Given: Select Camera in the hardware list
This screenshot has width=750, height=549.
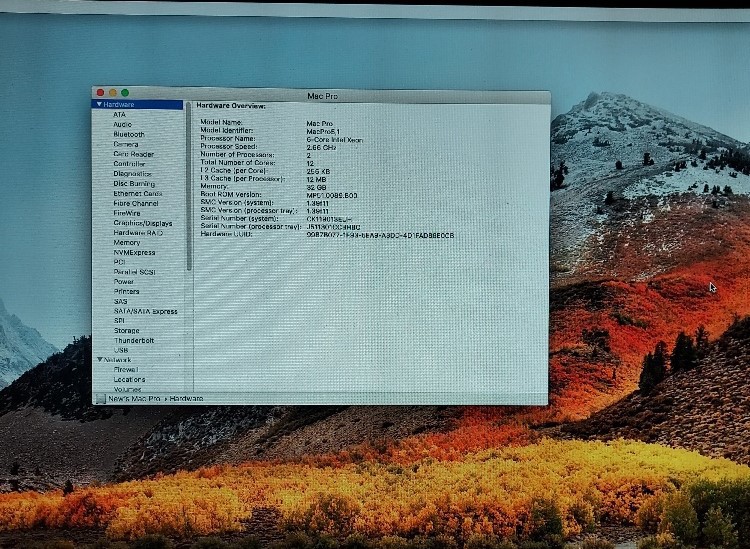Looking at the screenshot, I should pyautogui.click(x=126, y=144).
